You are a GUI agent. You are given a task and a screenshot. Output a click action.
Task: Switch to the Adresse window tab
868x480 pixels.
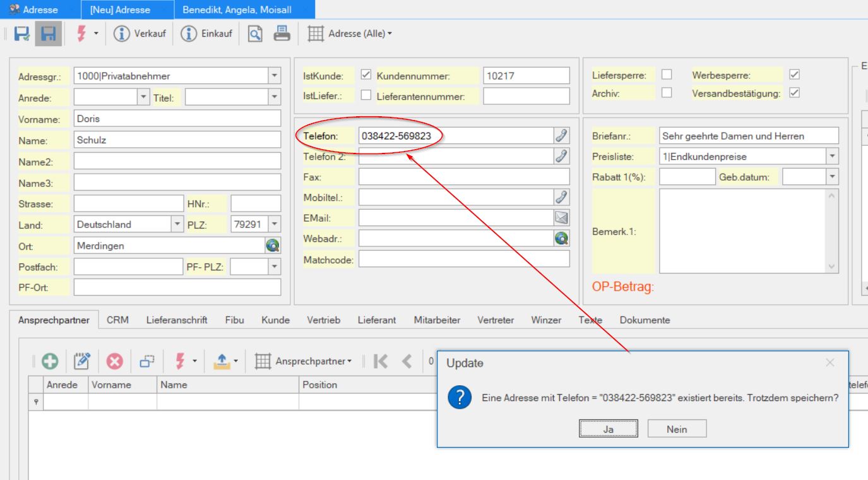click(x=40, y=10)
